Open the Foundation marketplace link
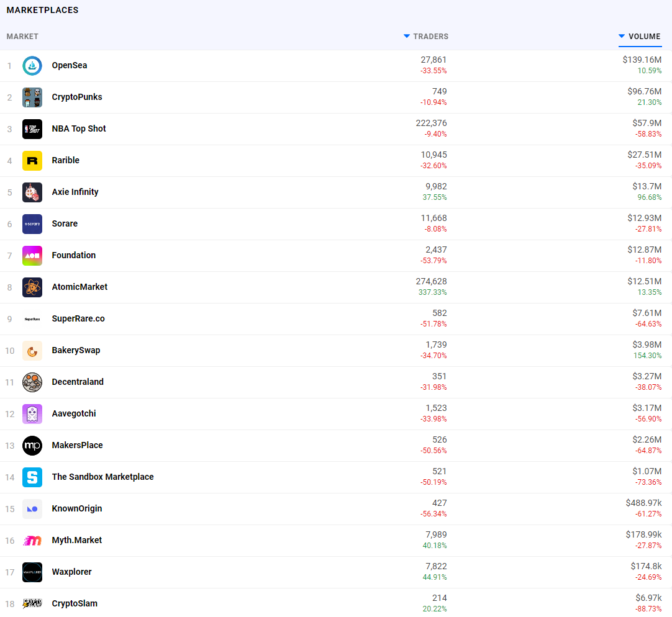This screenshot has width=672, height=617. [74, 256]
